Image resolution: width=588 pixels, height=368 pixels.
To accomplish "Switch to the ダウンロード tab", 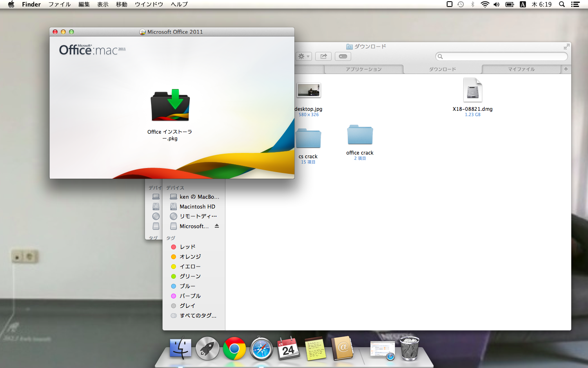I will pyautogui.click(x=442, y=70).
